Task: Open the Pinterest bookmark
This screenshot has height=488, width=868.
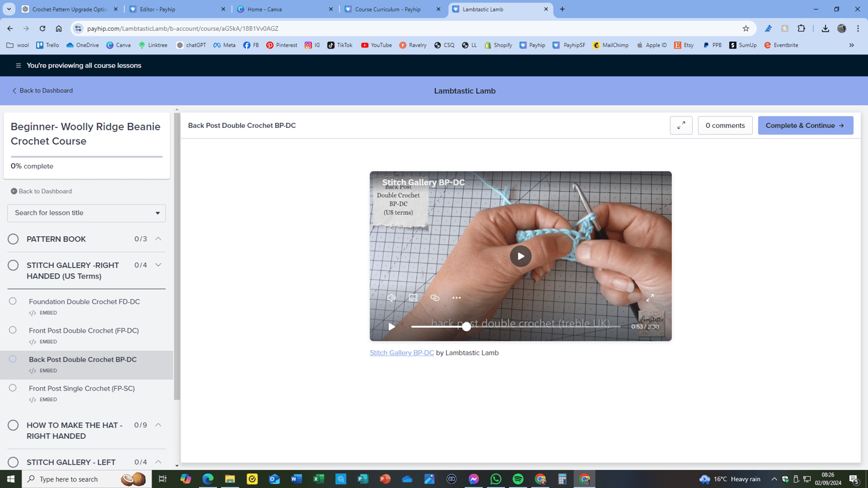Action: [282, 45]
